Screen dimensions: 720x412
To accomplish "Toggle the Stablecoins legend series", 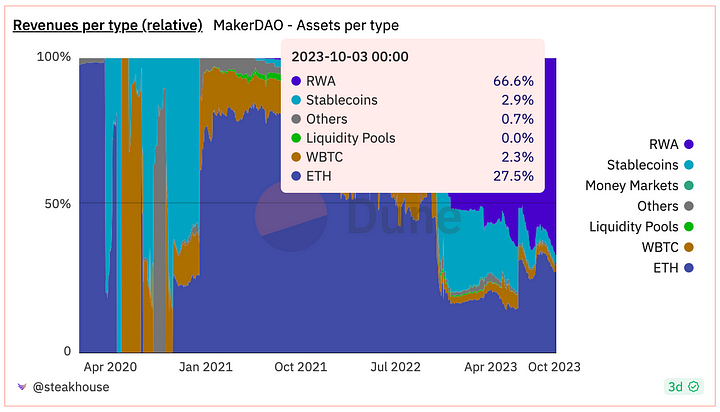I will 650,165.
